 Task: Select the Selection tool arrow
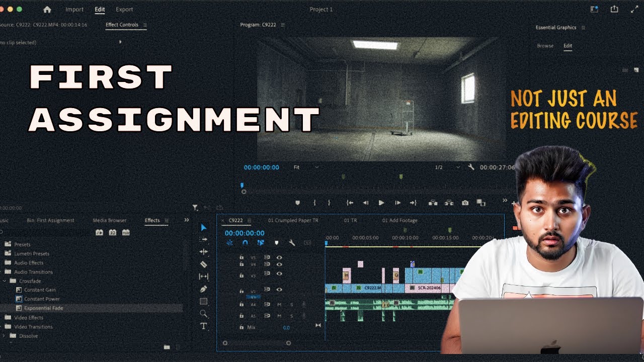pyautogui.click(x=203, y=228)
